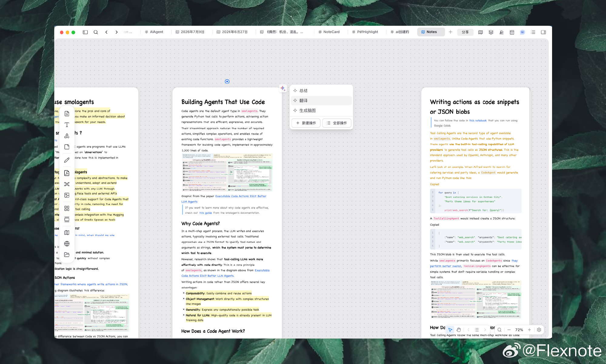Click the 'Building Agents That Use Code' heading
606x364 pixels.
223,102
